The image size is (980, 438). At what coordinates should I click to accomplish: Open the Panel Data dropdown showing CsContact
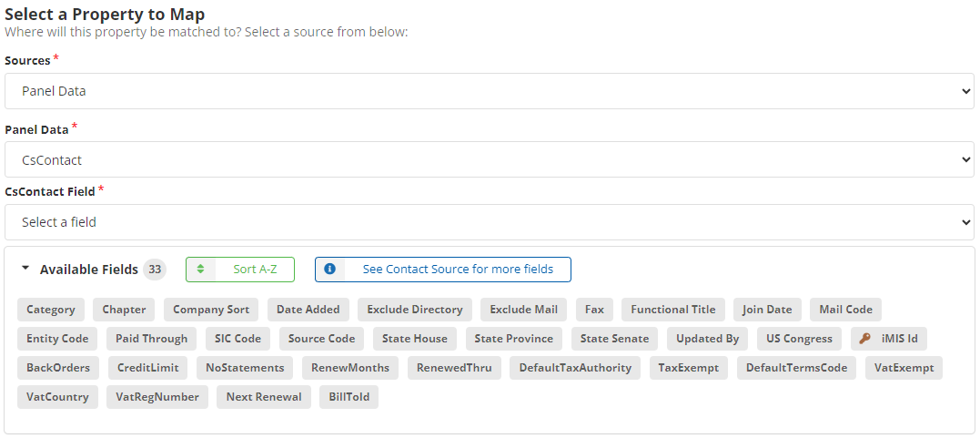(489, 159)
